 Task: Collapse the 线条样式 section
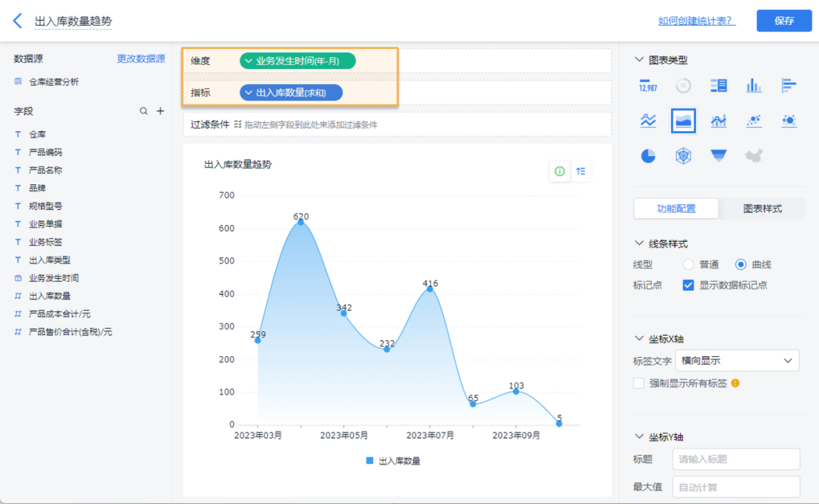(x=639, y=243)
